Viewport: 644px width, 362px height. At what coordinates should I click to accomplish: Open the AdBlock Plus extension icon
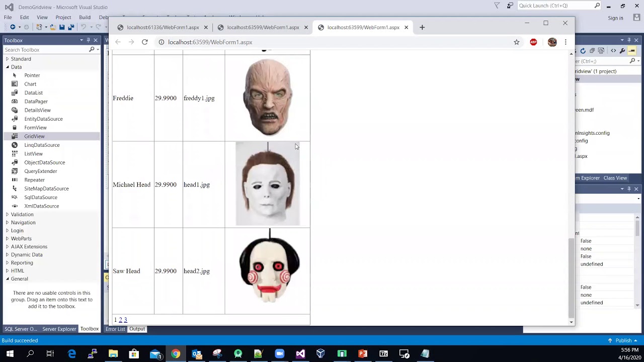(x=533, y=42)
